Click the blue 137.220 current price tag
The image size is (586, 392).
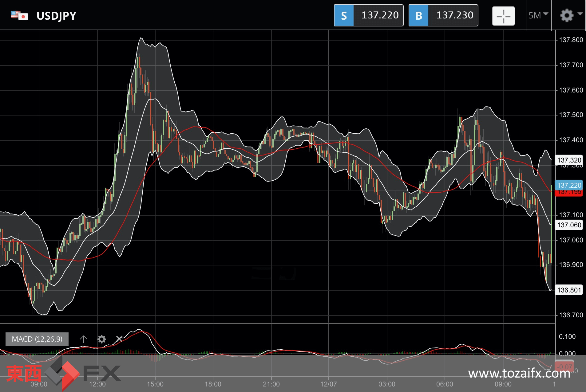(x=569, y=185)
